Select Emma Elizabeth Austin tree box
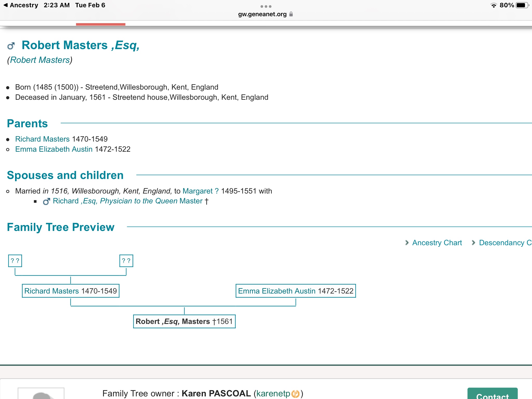This screenshot has height=399, width=532. coord(296,291)
